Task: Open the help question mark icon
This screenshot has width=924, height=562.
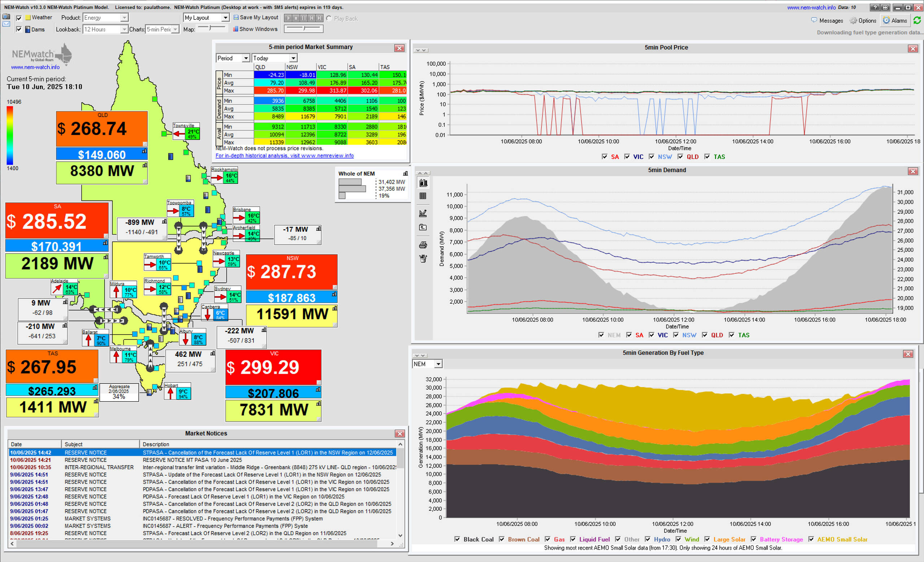Action: 875,8
